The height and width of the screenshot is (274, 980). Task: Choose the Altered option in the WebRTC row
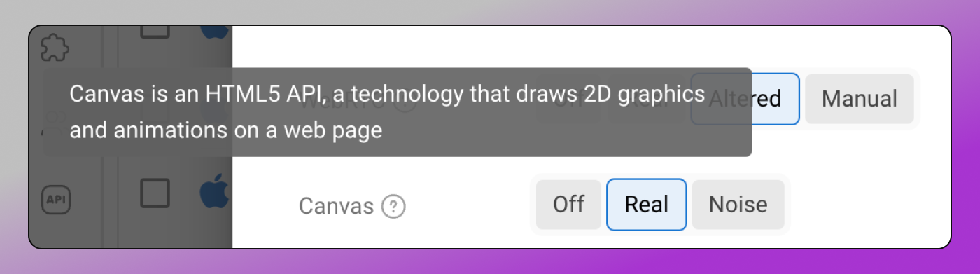pos(745,99)
